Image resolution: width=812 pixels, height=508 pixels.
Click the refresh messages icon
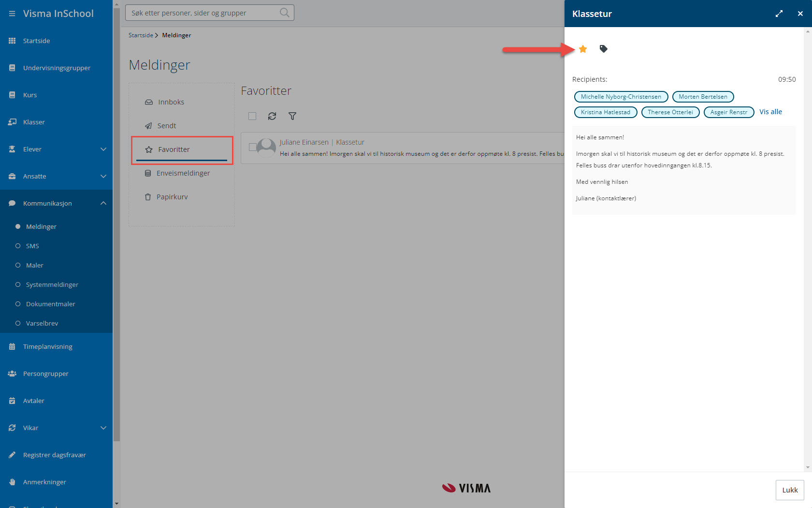click(x=272, y=116)
